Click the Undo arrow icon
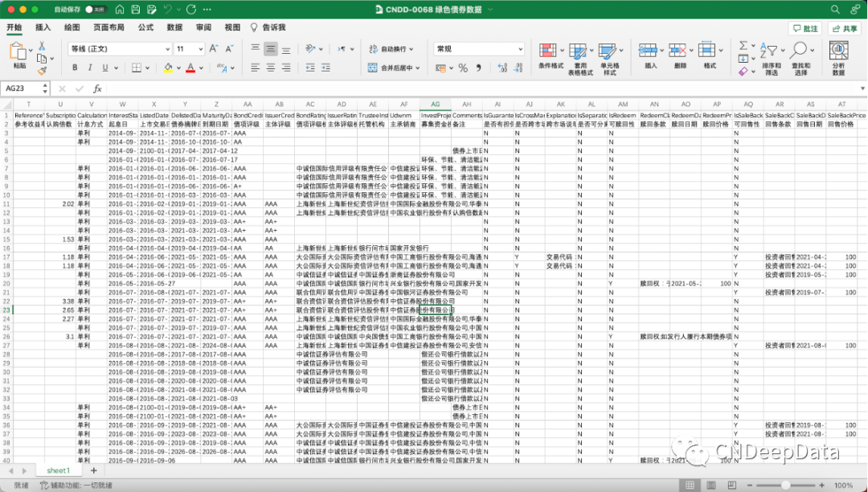The height and width of the screenshot is (492, 868). pos(168,10)
